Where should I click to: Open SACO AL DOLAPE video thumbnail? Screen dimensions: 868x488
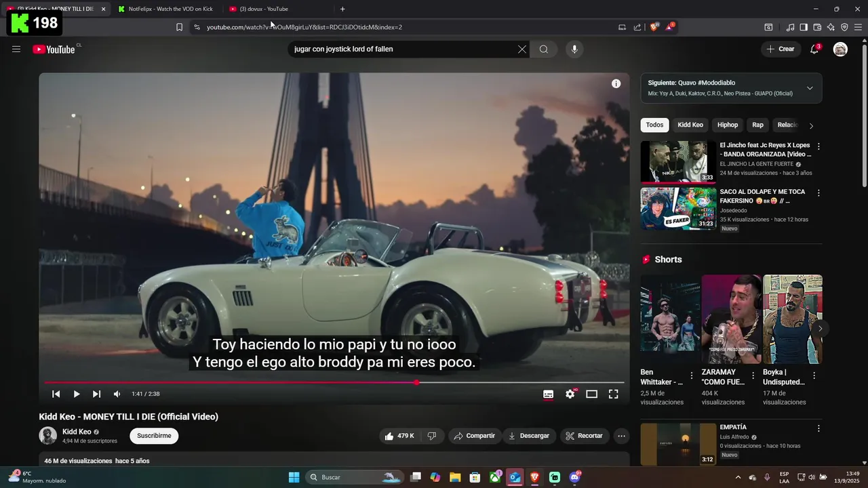point(678,209)
